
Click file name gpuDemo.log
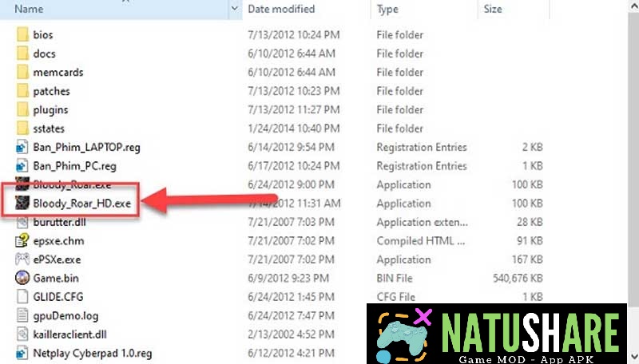(x=65, y=316)
